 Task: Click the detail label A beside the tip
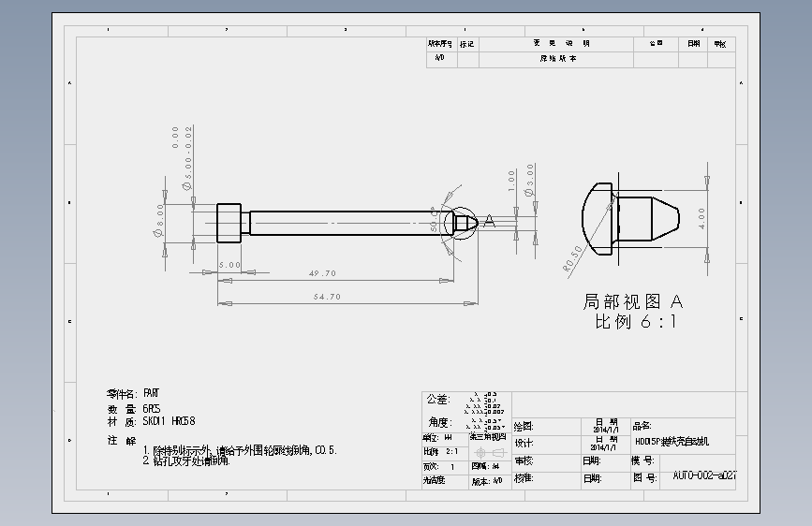[x=489, y=222]
